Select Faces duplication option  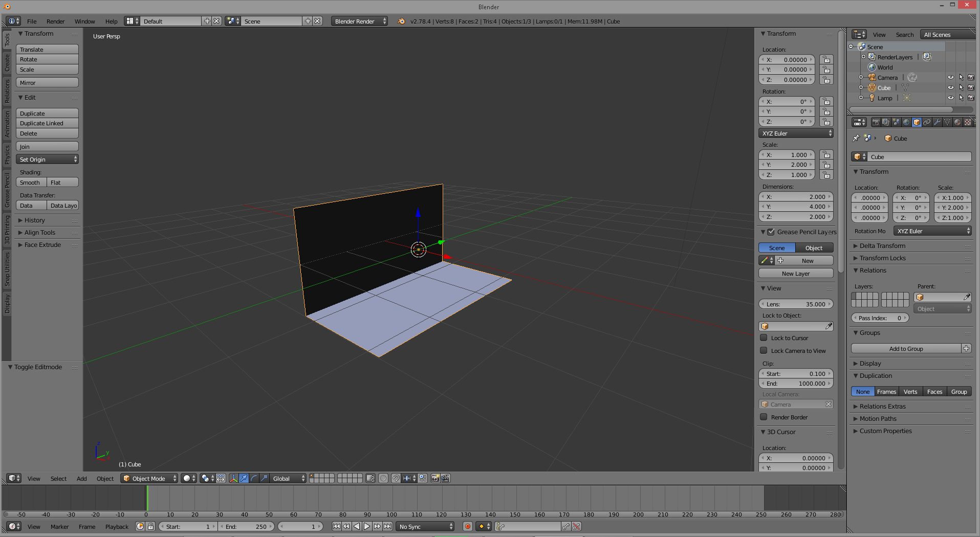[x=934, y=392]
